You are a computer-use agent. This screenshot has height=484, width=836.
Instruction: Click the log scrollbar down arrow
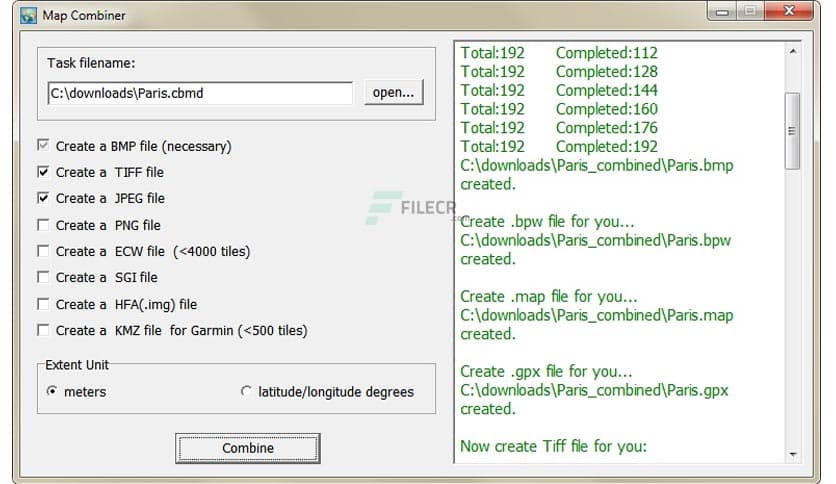click(x=793, y=454)
